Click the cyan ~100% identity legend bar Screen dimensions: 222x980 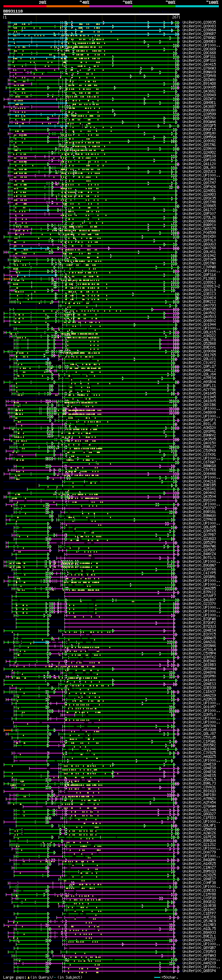(x=197, y=6)
